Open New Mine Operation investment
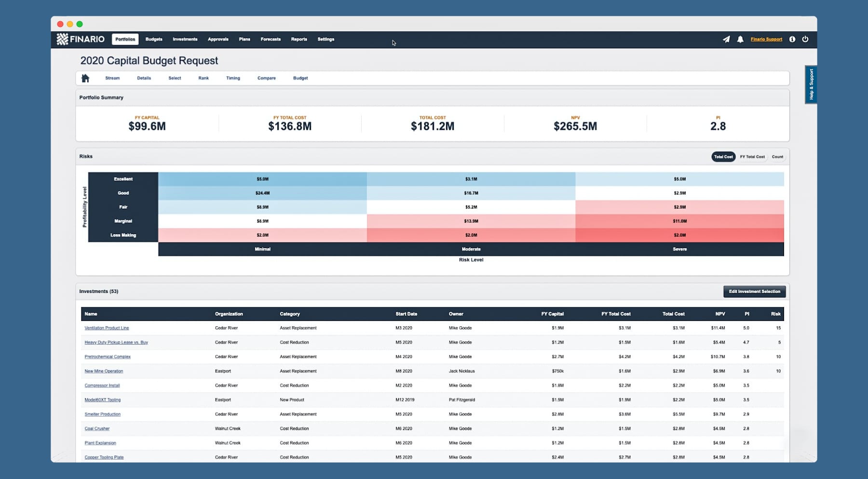Viewport: 868px width, 479px height. tap(104, 372)
